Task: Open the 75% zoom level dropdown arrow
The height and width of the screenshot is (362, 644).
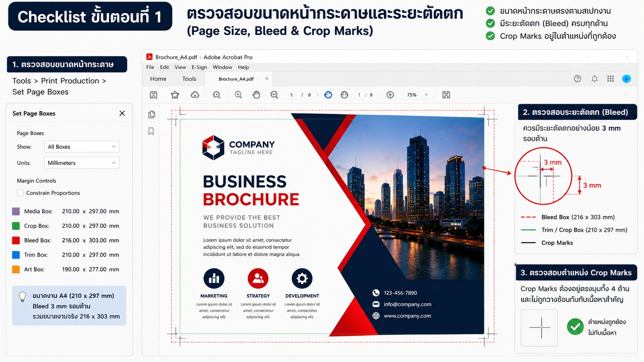Action: pos(426,95)
